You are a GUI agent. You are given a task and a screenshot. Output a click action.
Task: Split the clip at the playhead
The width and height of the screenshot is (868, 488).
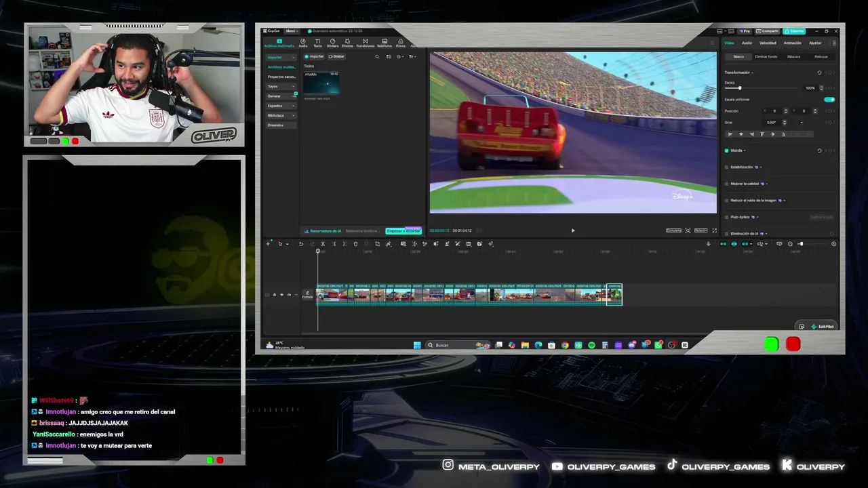[323, 244]
